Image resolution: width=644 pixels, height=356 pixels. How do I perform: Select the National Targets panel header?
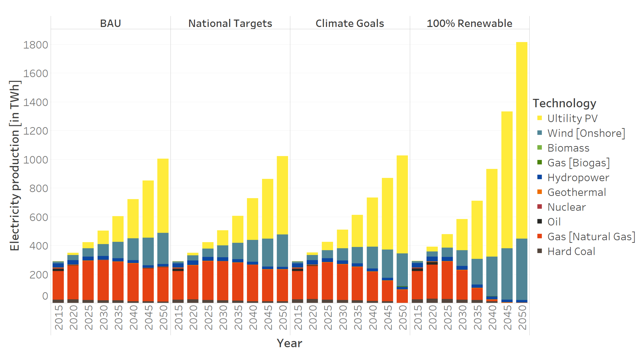coord(230,23)
